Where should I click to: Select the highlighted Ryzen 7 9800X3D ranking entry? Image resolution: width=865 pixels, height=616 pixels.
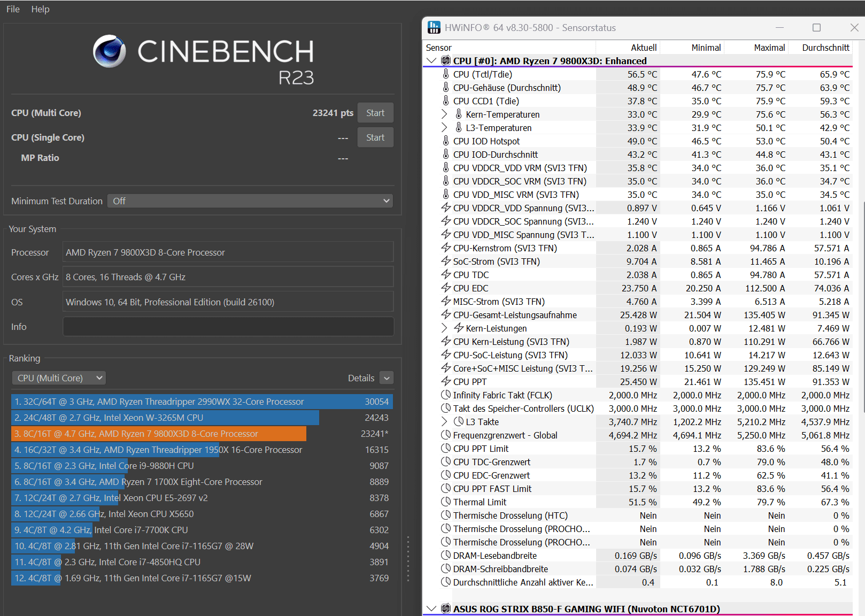pos(202,434)
